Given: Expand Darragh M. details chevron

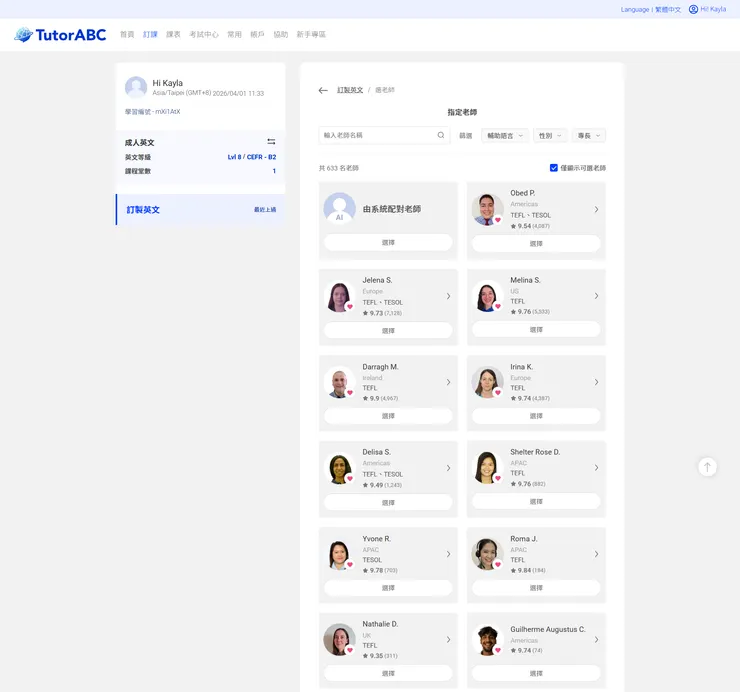Looking at the screenshot, I should coord(448,382).
